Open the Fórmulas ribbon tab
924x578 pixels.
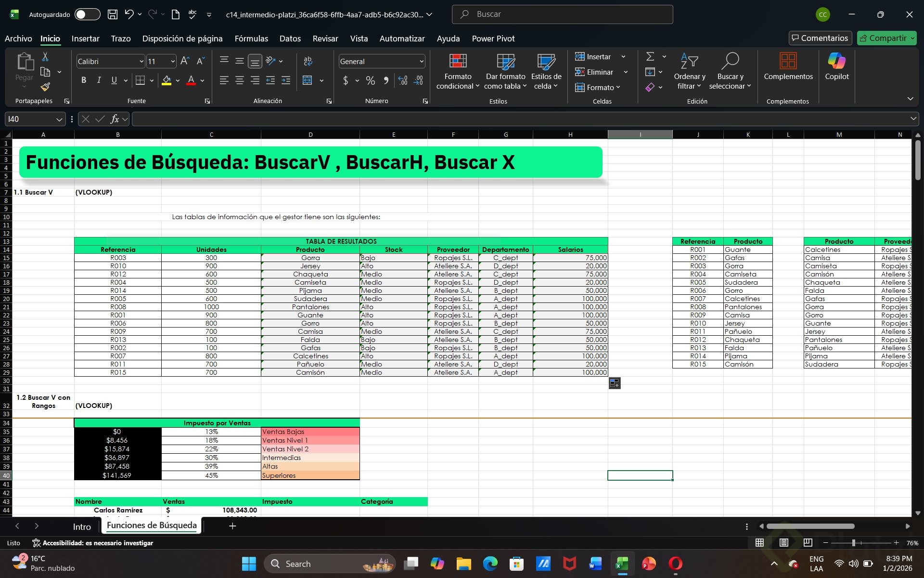pyautogui.click(x=251, y=39)
